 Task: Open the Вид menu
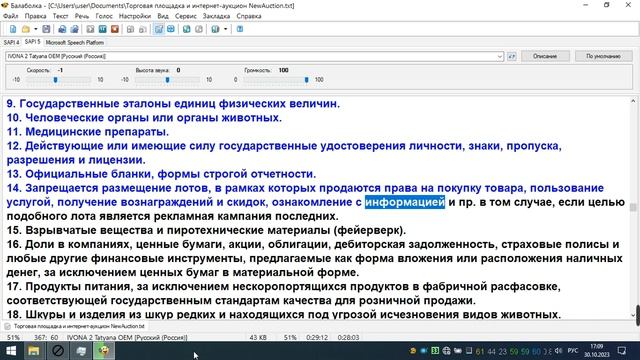[163, 16]
